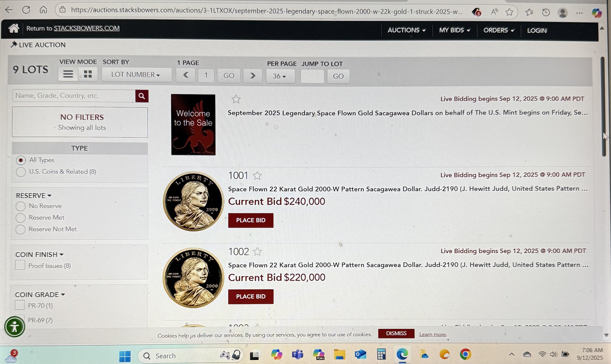Select the All Types radio button
Screen dimensions: 611x364
click(x=21, y=160)
